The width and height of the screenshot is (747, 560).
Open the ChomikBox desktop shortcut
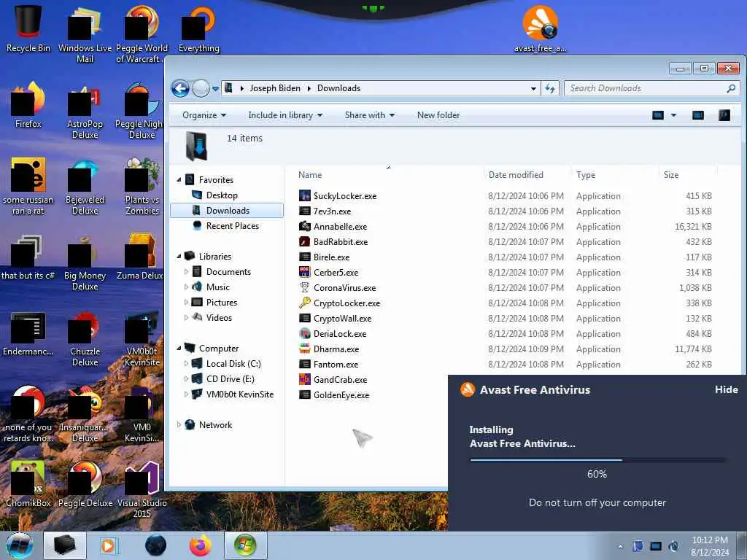tap(28, 484)
